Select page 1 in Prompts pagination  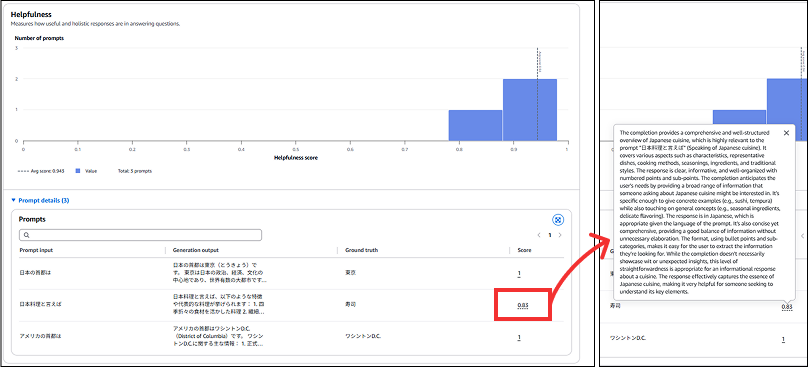click(x=550, y=235)
